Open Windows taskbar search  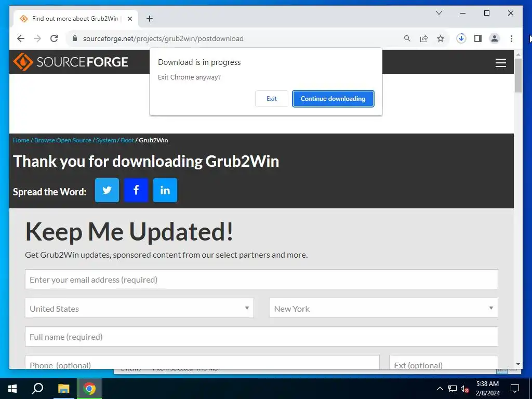pos(37,389)
